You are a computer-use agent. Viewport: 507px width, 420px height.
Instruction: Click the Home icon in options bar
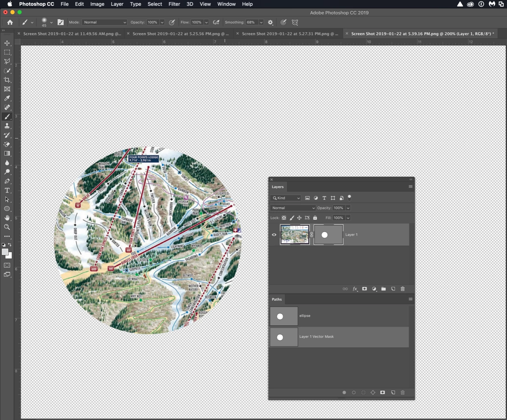(10, 23)
